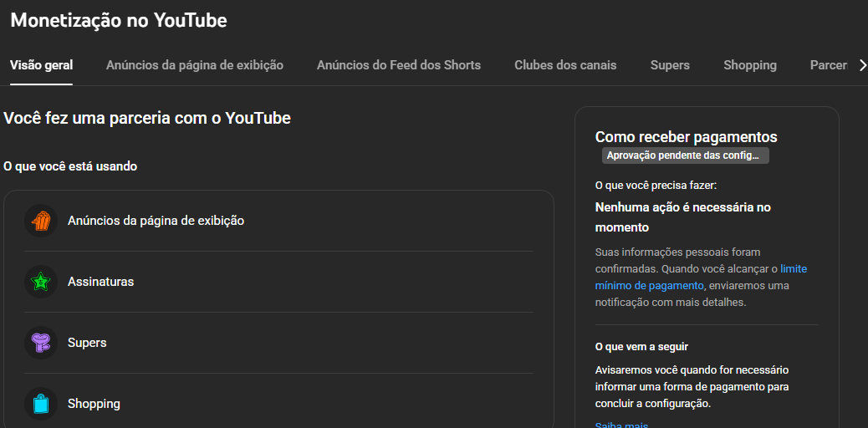
Task: Switch to Anúncios da página de exibição tab
Action: [195, 65]
